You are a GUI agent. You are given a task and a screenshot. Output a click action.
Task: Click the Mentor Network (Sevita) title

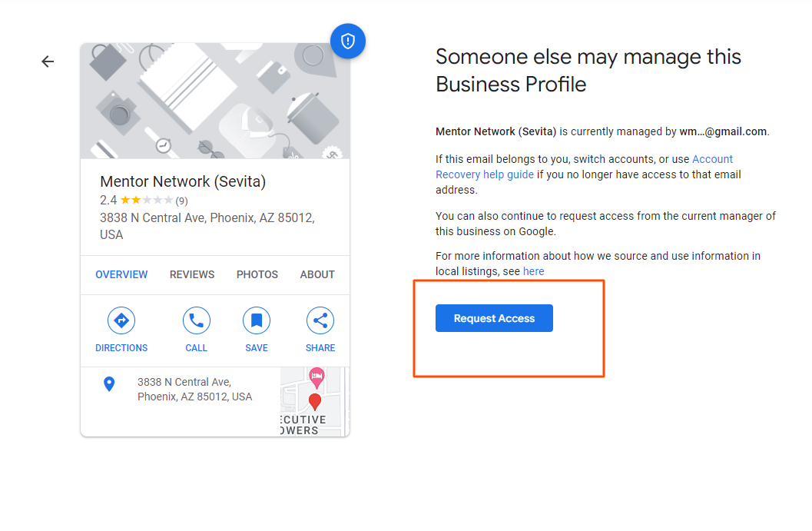pyautogui.click(x=183, y=181)
